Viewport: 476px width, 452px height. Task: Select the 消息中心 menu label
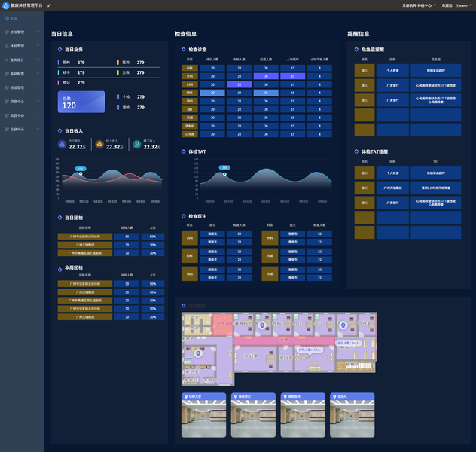(x=17, y=102)
